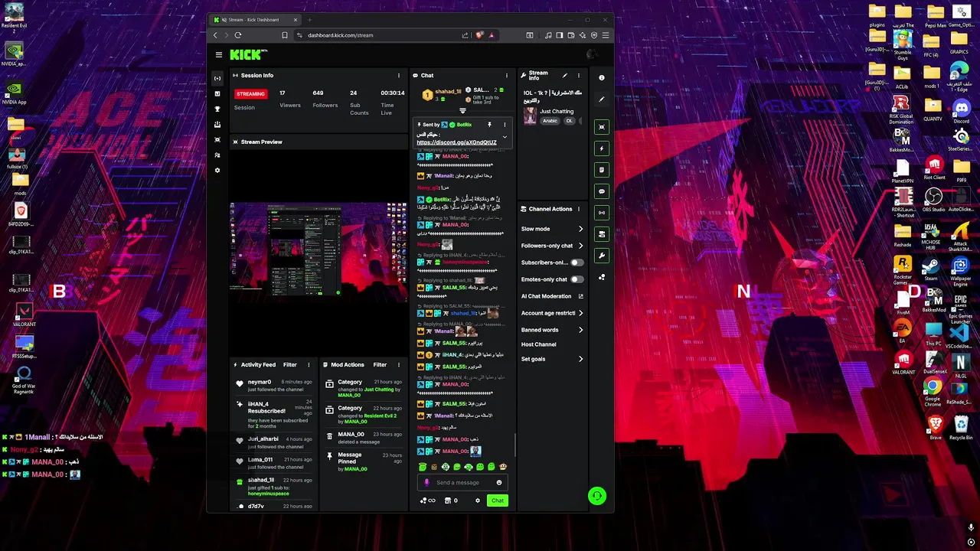Click the user profile avatar at top right

tap(591, 54)
